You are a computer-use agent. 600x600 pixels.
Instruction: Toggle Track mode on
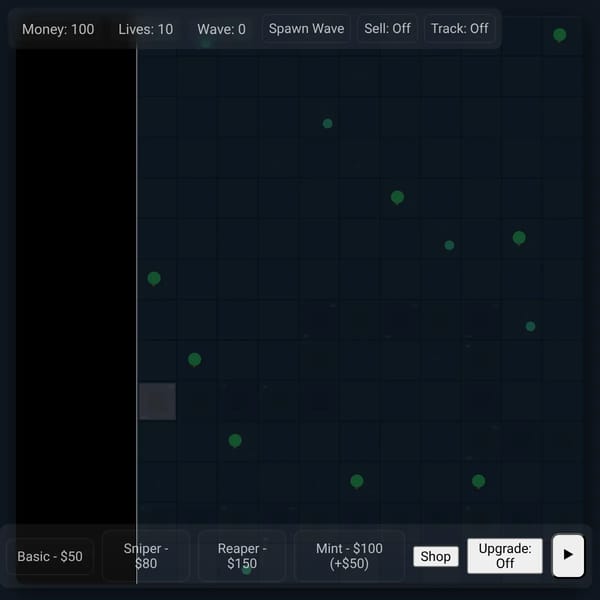[460, 29]
